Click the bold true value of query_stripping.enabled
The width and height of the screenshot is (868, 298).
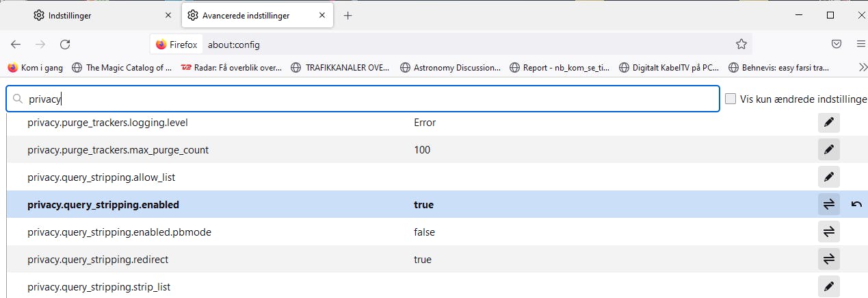click(423, 204)
